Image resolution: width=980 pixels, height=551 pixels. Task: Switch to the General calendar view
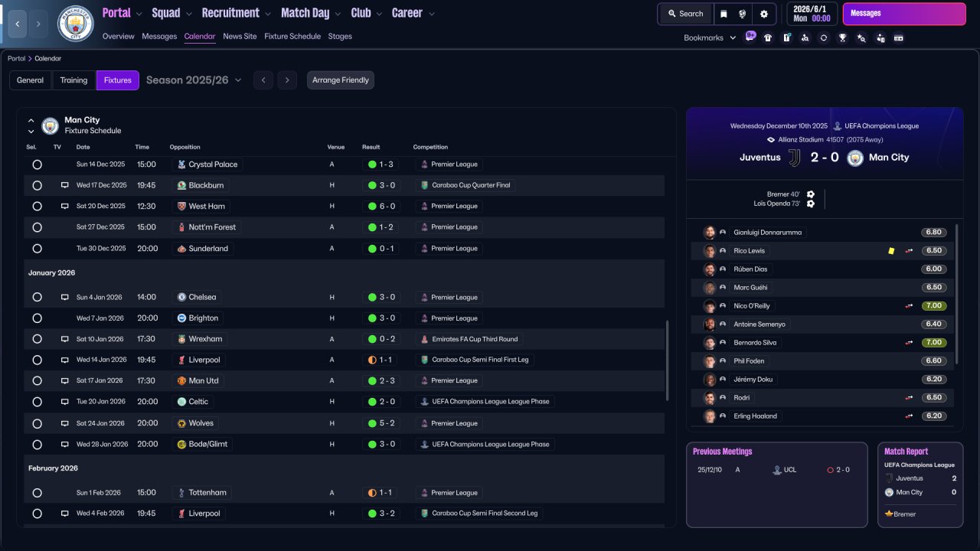[x=31, y=80]
